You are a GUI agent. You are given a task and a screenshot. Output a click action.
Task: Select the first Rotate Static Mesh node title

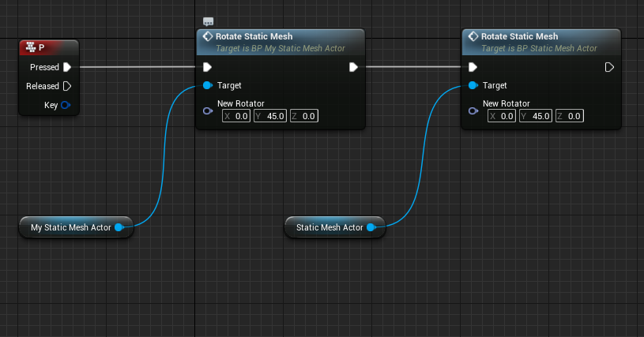click(254, 36)
